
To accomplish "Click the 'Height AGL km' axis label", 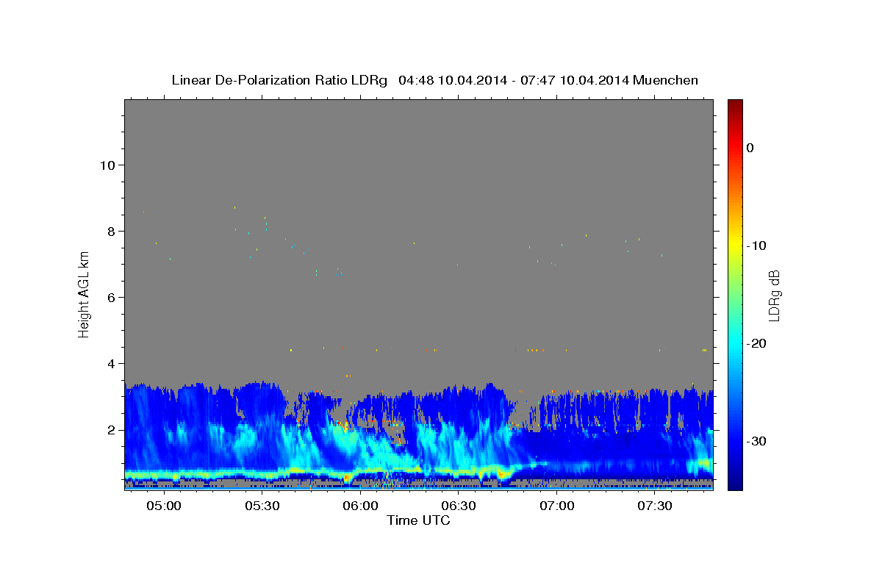I will click(x=84, y=294).
